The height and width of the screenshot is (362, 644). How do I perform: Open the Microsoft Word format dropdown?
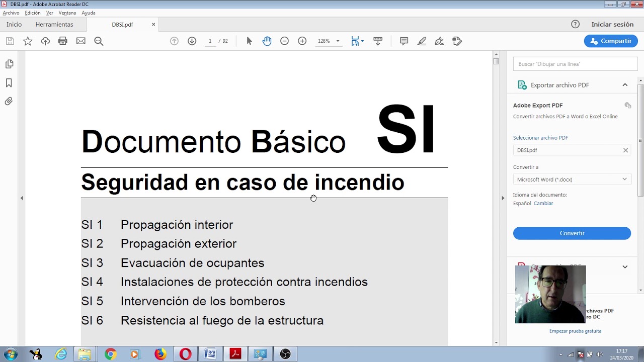pos(572,179)
